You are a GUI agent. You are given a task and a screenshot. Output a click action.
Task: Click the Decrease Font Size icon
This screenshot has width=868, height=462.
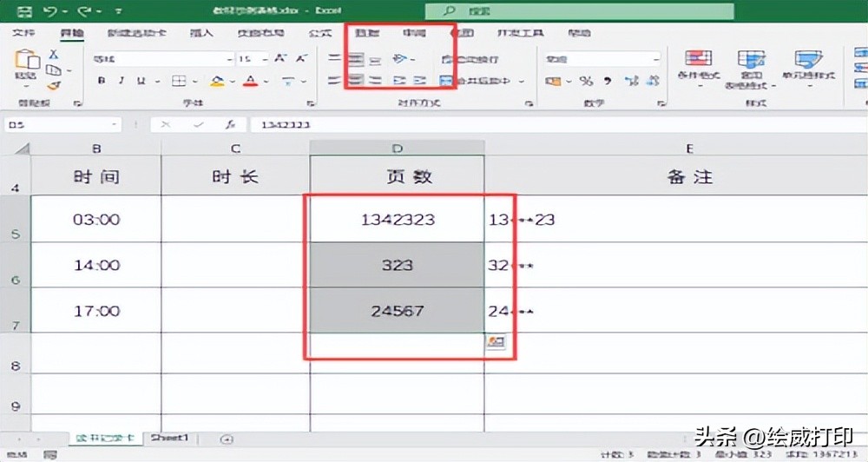pos(302,58)
